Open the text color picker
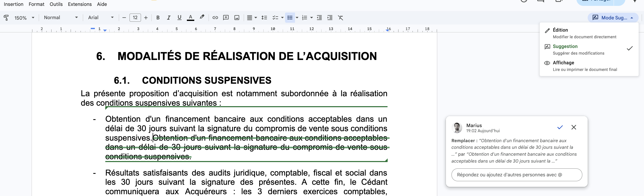 click(x=190, y=18)
